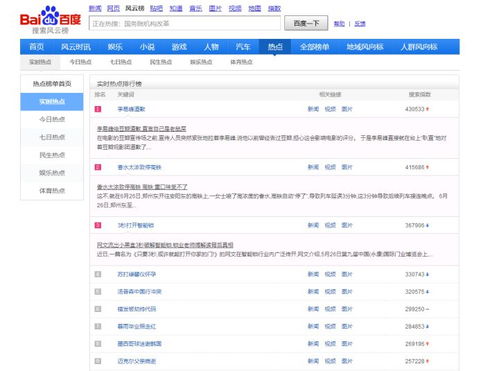The height and width of the screenshot is (371, 499).
Task: Switch to the 游戏 navigation tab
Action: pos(179,47)
